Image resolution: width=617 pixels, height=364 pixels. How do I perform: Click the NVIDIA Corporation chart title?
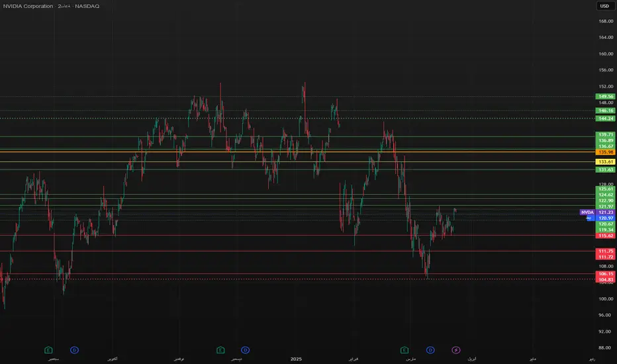[28, 6]
